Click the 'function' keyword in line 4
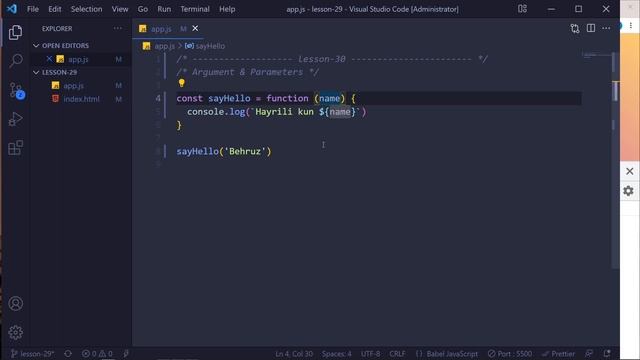The width and height of the screenshot is (640, 360). pyautogui.click(x=287, y=98)
